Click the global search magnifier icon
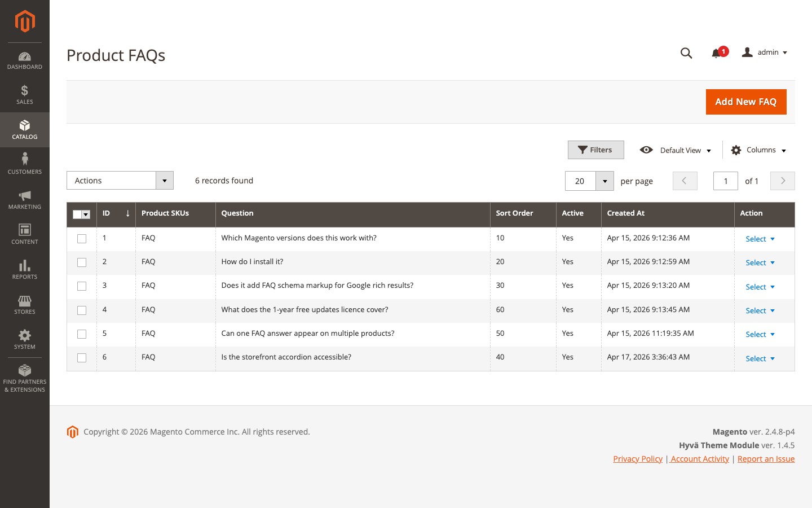This screenshot has width=812, height=508. 686,53
